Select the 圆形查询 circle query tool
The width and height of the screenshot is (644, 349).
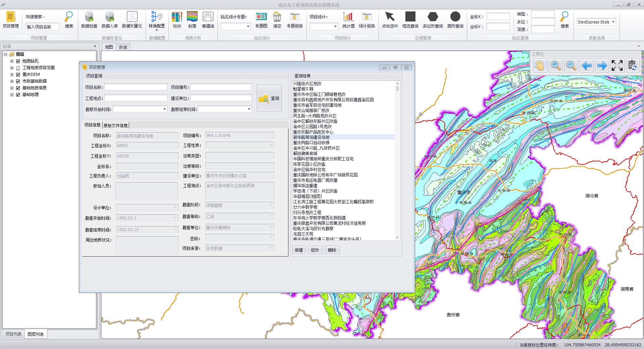pos(455,17)
